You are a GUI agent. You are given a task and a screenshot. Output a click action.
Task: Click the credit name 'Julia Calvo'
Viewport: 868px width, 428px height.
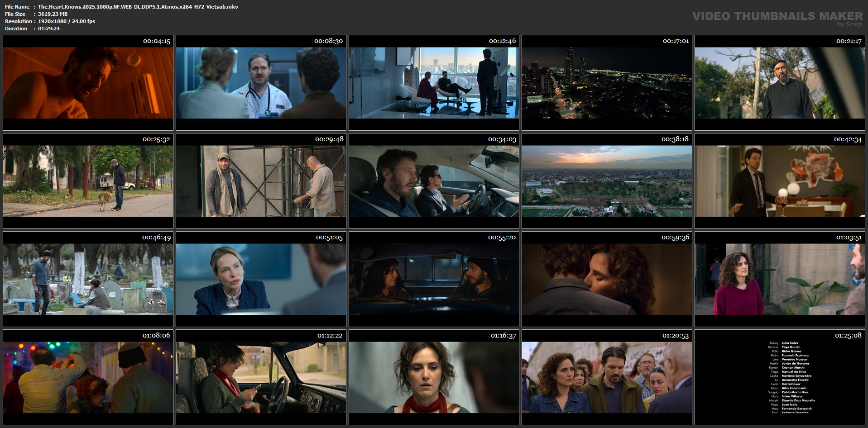[790, 343]
